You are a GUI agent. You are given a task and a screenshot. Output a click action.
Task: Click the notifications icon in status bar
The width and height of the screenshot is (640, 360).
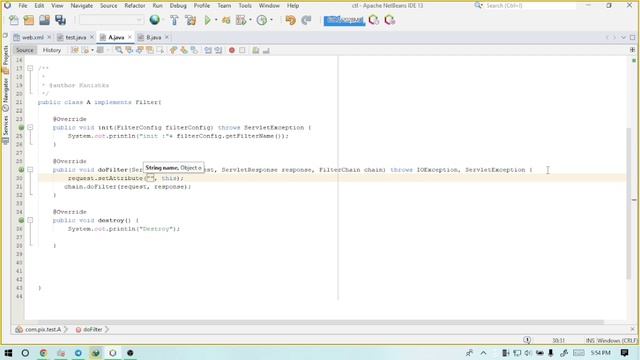(x=527, y=340)
